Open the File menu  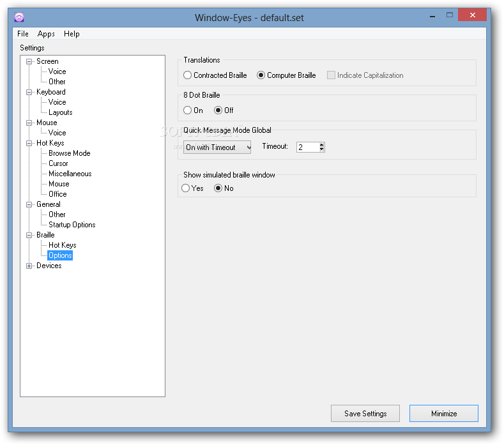[23, 34]
